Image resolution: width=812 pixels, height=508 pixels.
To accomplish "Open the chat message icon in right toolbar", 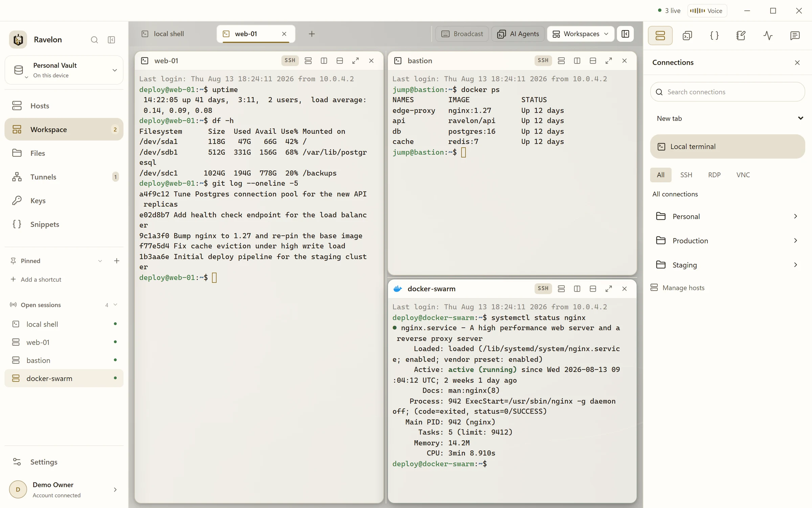I will pos(795,36).
